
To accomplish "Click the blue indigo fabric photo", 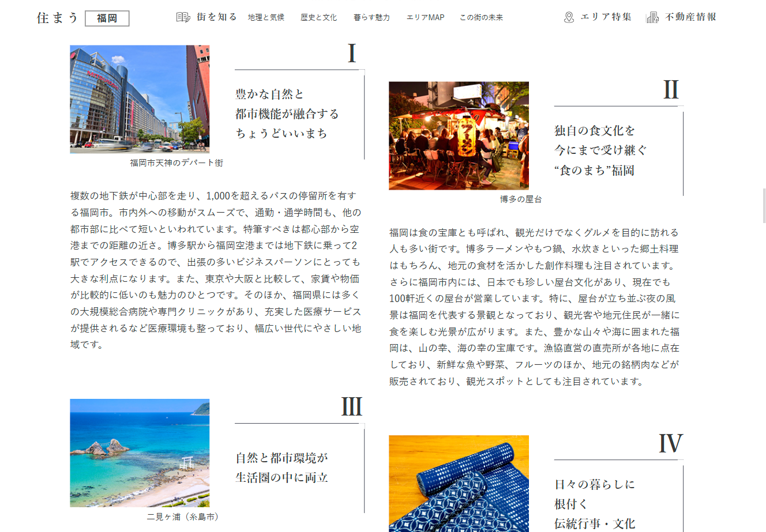I will 459,483.
